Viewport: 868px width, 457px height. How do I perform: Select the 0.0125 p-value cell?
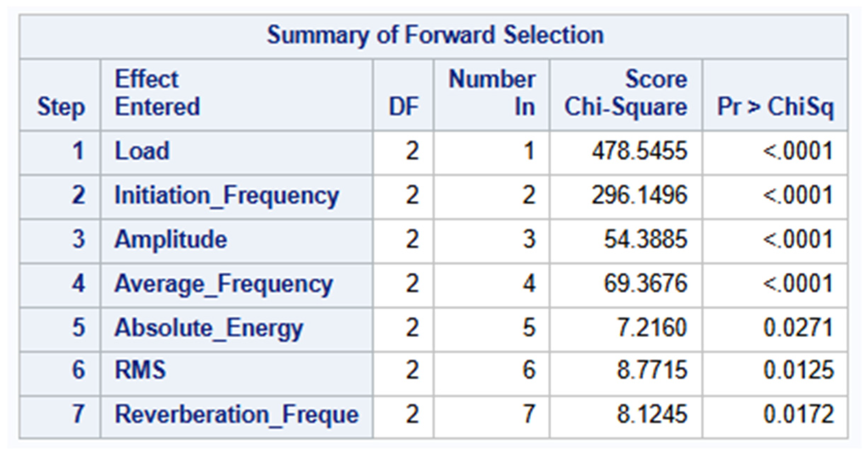tap(798, 370)
